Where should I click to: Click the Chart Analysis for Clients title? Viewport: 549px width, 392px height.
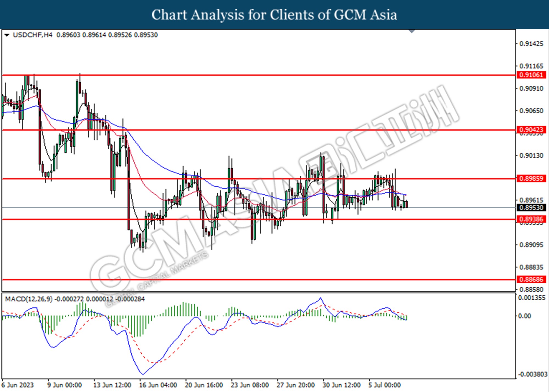coord(274,15)
